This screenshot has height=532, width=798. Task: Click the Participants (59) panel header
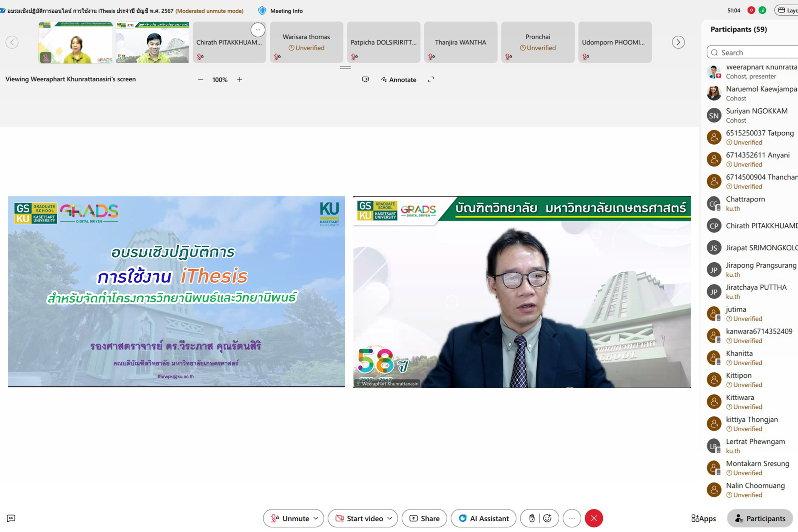[738, 30]
